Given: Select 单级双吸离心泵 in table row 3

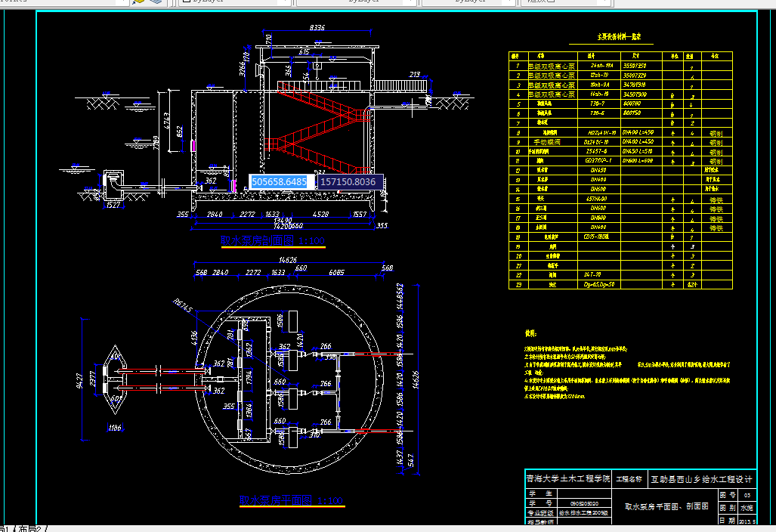Looking at the screenshot, I should click(552, 85).
